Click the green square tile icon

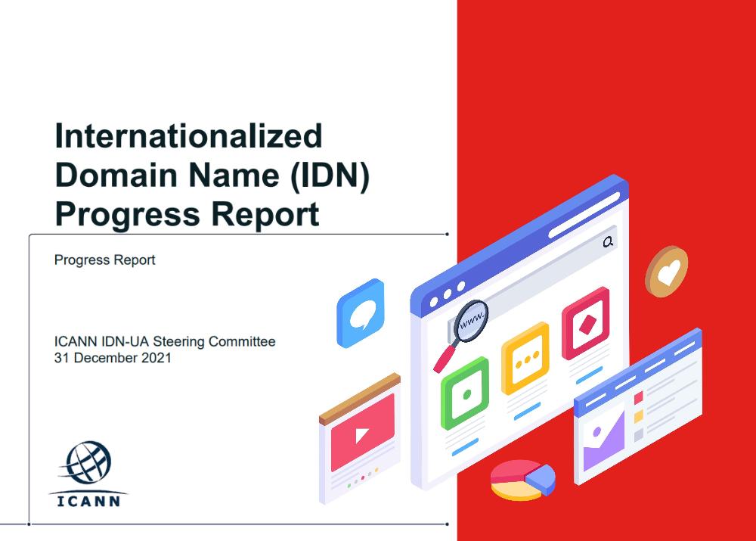[465, 393]
